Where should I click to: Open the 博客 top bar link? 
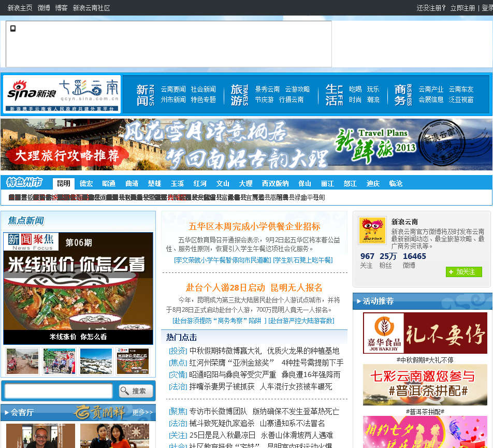61,8
